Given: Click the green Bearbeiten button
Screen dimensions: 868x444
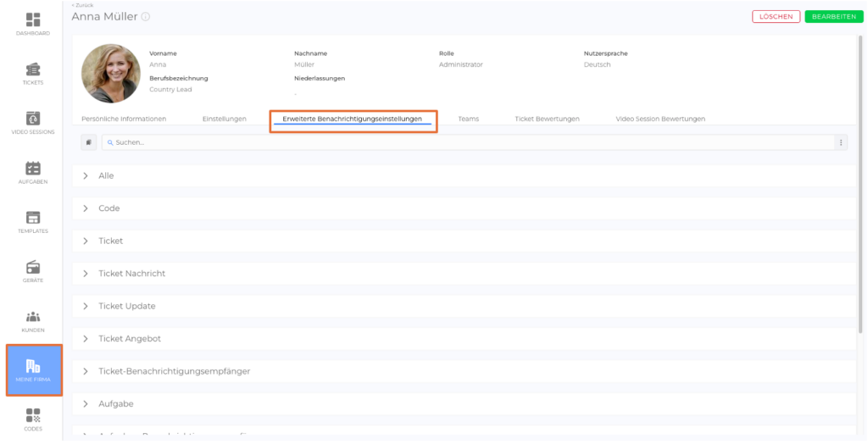Looking at the screenshot, I should click(833, 16).
